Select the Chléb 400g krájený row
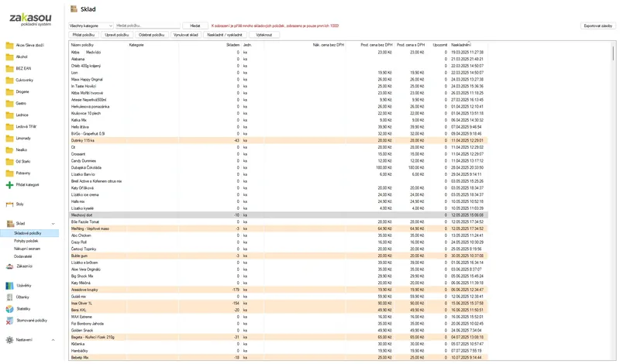Screen dimensions: 620x364 tap(278, 66)
